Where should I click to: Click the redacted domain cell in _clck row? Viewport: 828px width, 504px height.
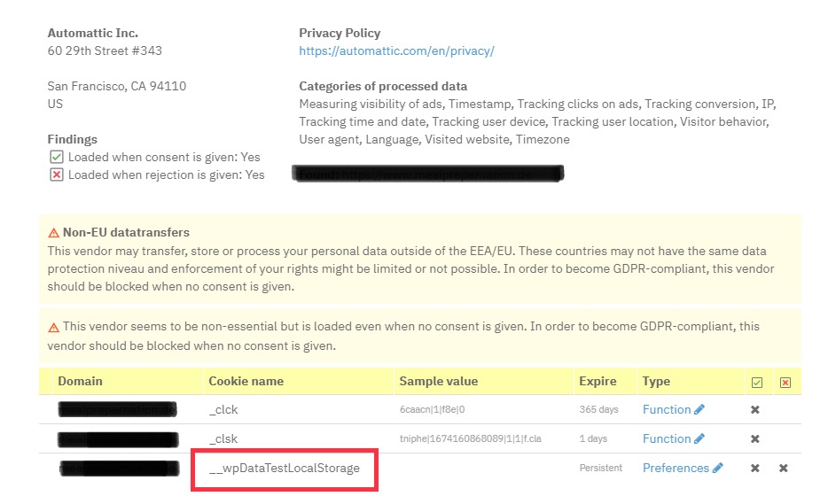[117, 409]
